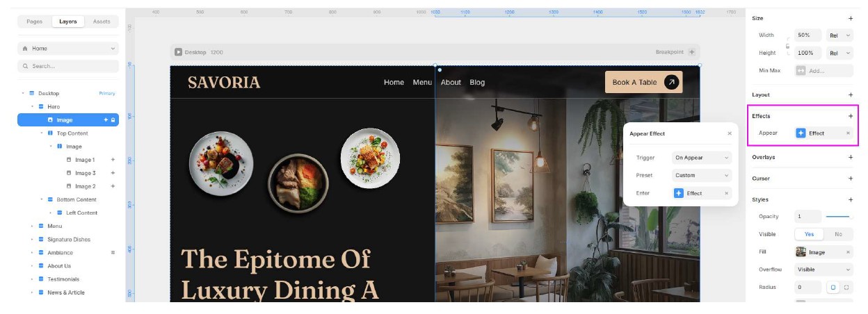Set Visible to Yes
Image resolution: width=868 pixels, height=314 pixels.
point(809,234)
